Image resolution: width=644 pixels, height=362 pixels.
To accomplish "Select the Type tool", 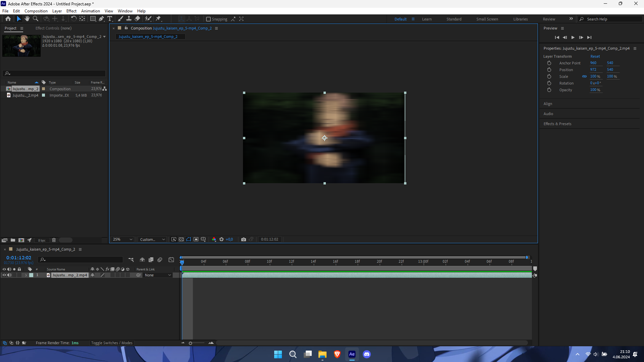I will point(110,19).
